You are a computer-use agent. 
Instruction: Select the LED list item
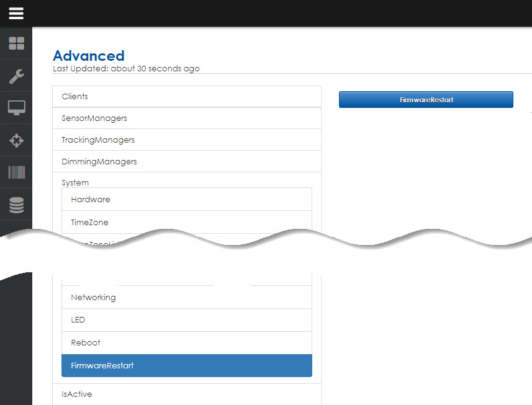(x=186, y=320)
